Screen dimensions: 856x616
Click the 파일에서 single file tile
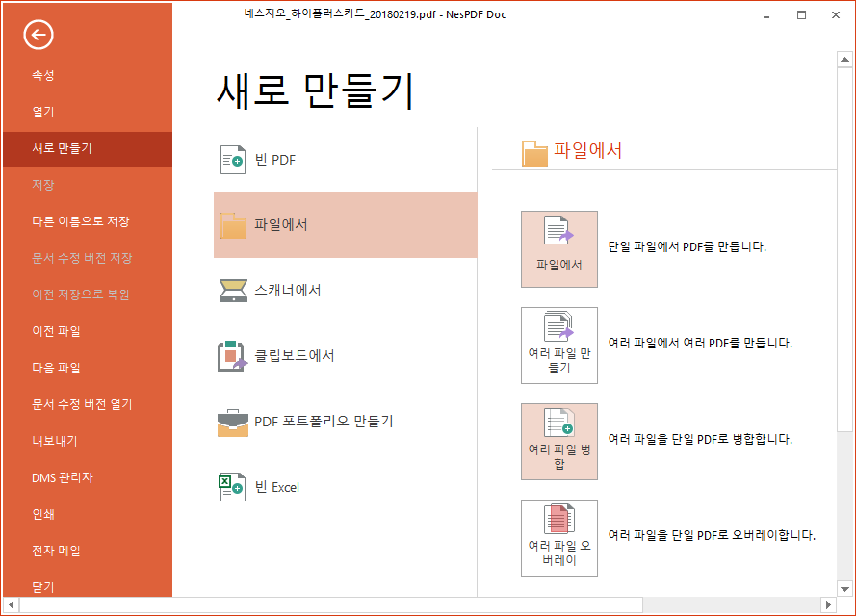[559, 249]
